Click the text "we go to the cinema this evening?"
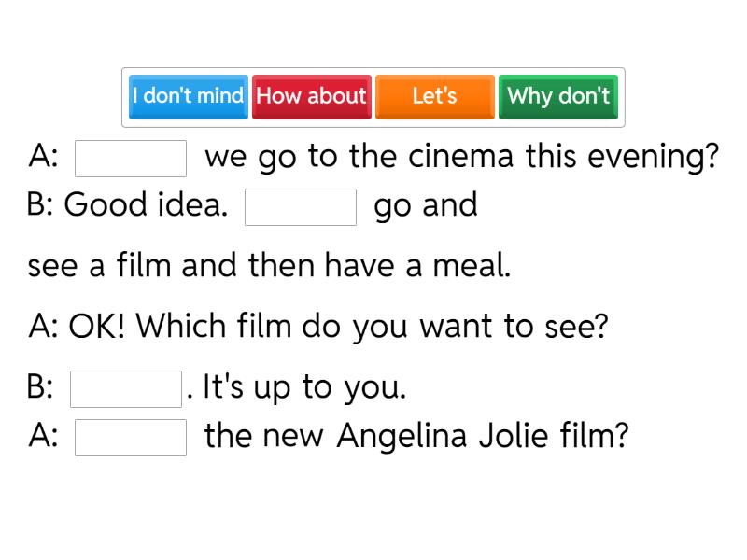 (461, 157)
